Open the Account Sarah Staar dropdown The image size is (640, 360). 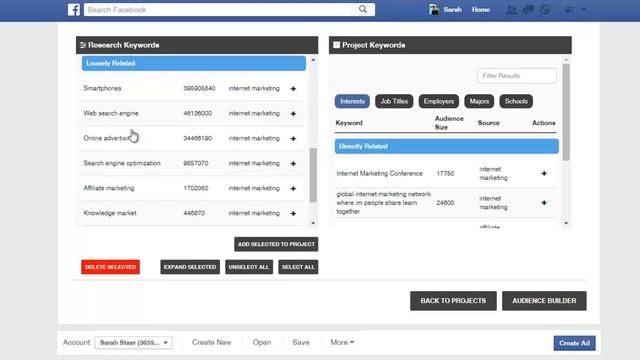click(133, 342)
